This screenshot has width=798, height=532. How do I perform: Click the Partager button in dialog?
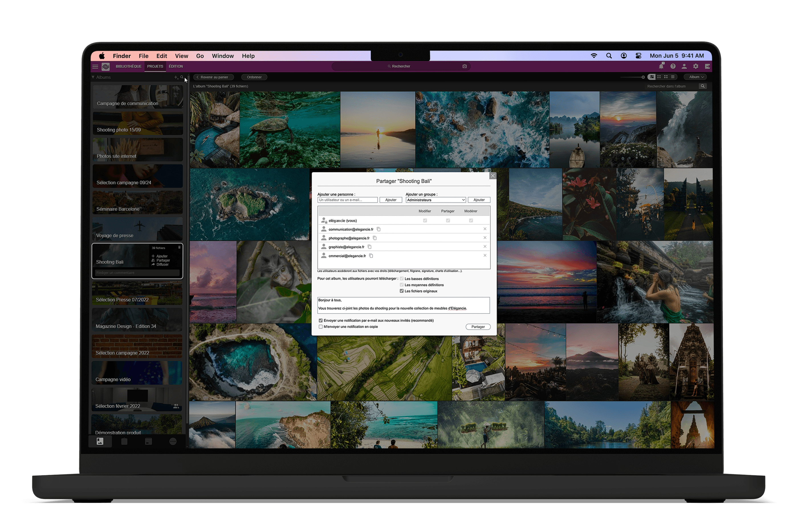tap(478, 327)
